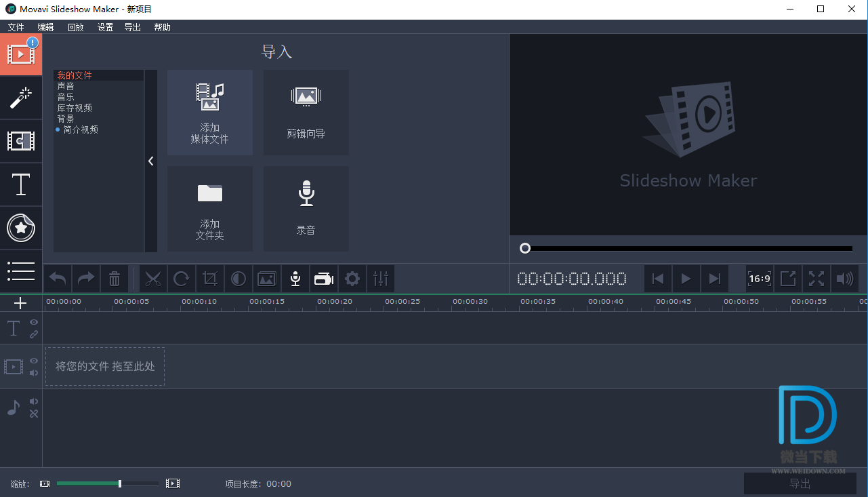Open the audio equalizer sliders icon
Screen dimensions: 868x497
point(381,279)
